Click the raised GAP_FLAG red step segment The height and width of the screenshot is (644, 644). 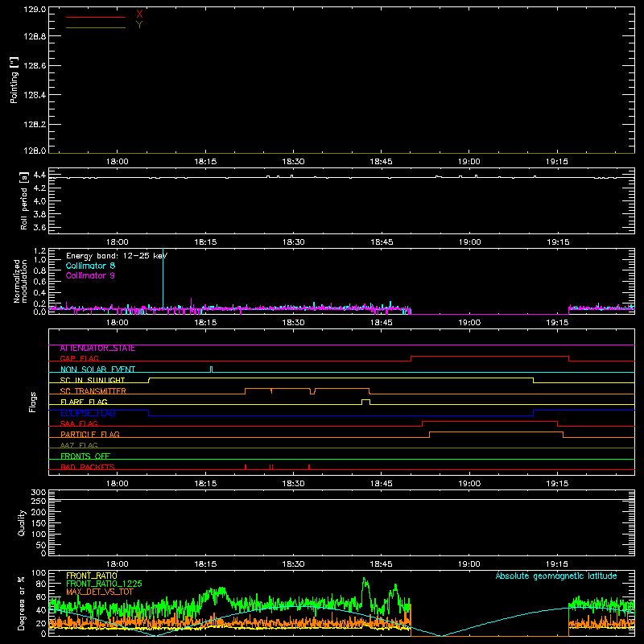click(x=489, y=357)
